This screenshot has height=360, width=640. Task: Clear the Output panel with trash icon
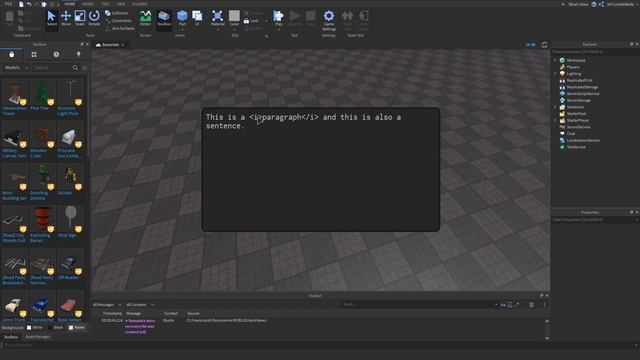pyautogui.click(x=531, y=305)
